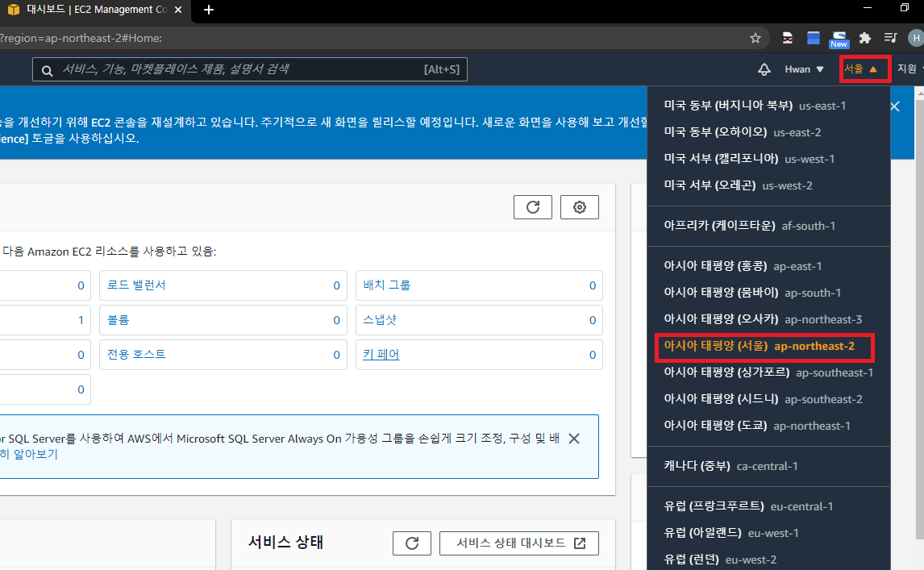
Task: Open the 볼륨 resource link
Action: [x=118, y=319]
